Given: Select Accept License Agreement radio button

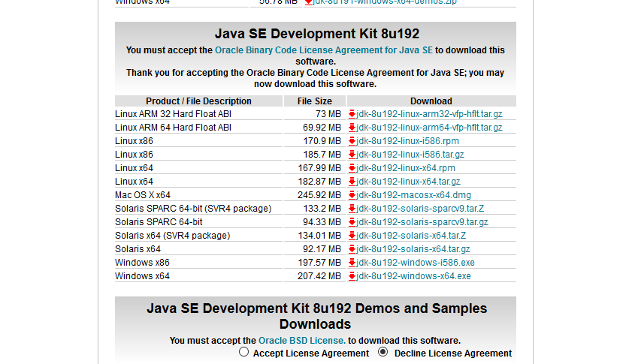Looking at the screenshot, I should (243, 352).
